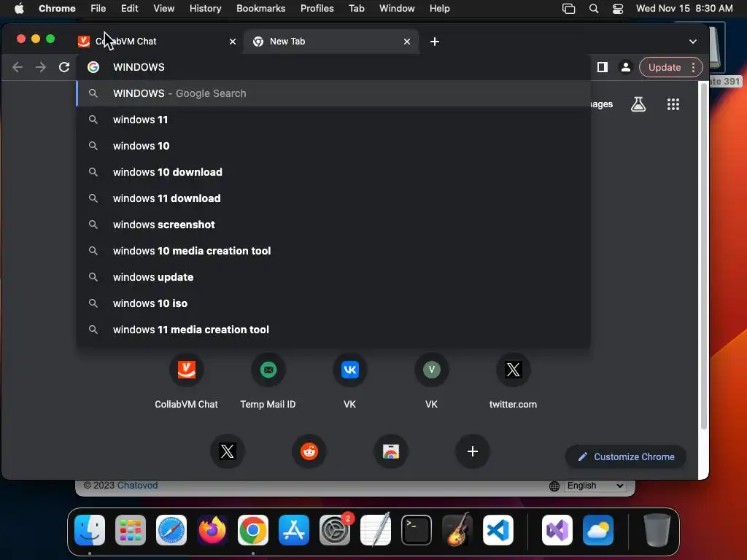Image resolution: width=747 pixels, height=560 pixels.
Task: Open the Google apps grid
Action: point(673,104)
